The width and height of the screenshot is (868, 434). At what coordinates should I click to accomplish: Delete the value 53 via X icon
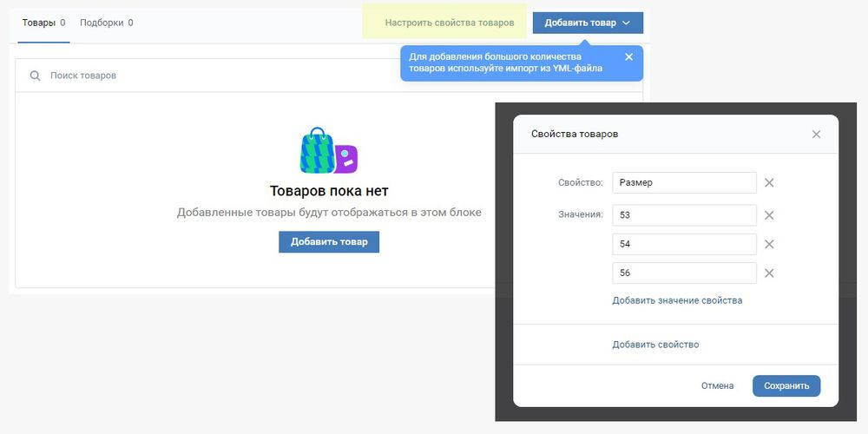click(x=769, y=215)
